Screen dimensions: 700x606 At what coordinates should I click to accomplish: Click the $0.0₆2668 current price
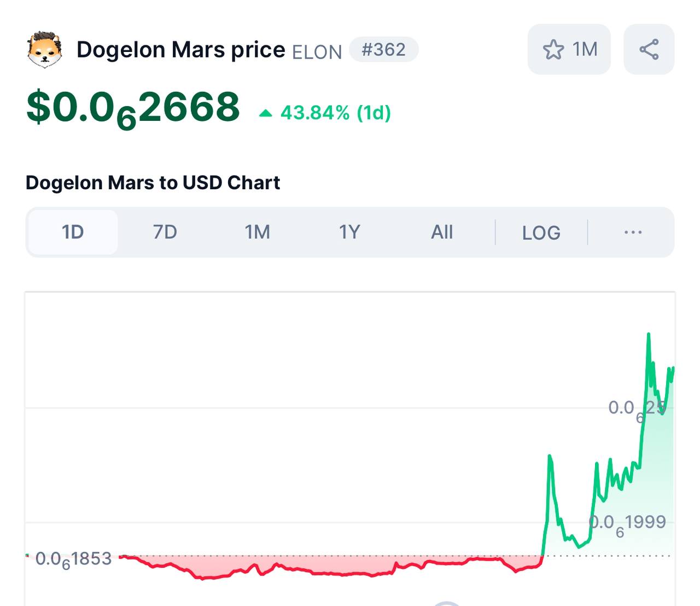133,108
